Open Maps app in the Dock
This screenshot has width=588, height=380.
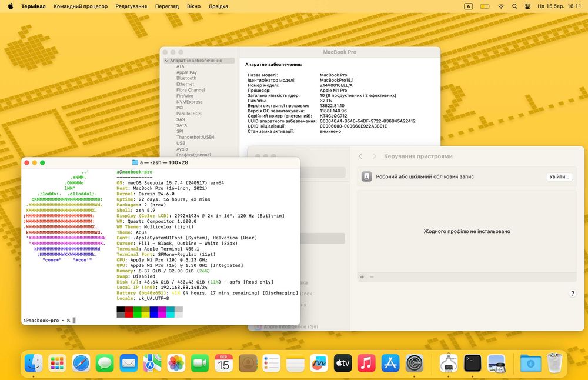[x=152, y=363]
